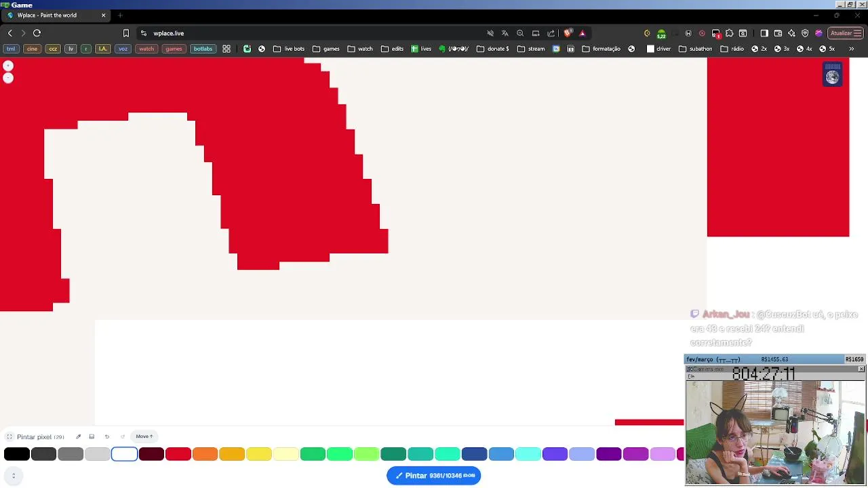The height and width of the screenshot is (488, 868).
Task: Click the zoom-out button on the map
Action: pos(8,78)
